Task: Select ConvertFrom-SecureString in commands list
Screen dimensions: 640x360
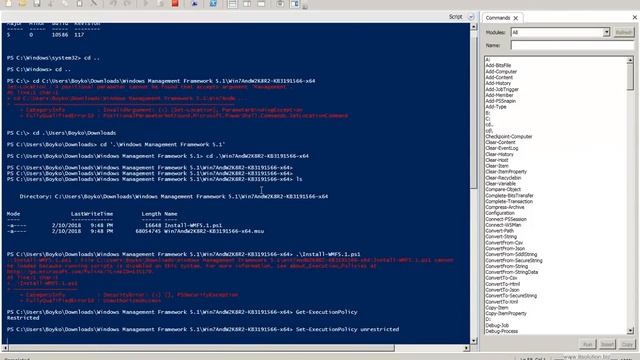Action: click(514, 260)
